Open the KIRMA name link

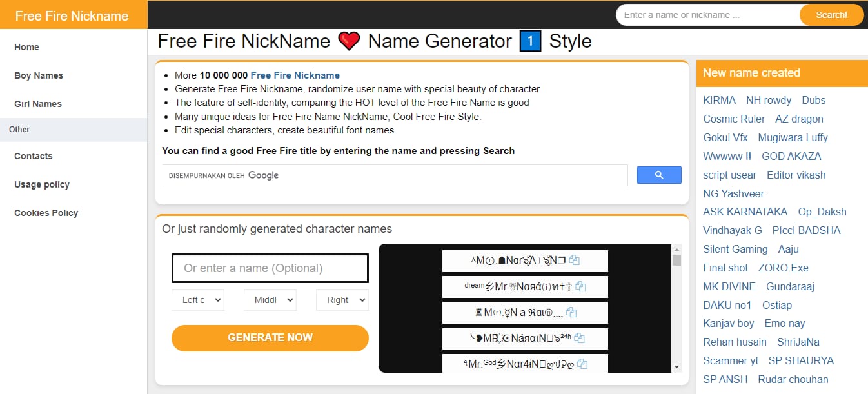click(720, 101)
